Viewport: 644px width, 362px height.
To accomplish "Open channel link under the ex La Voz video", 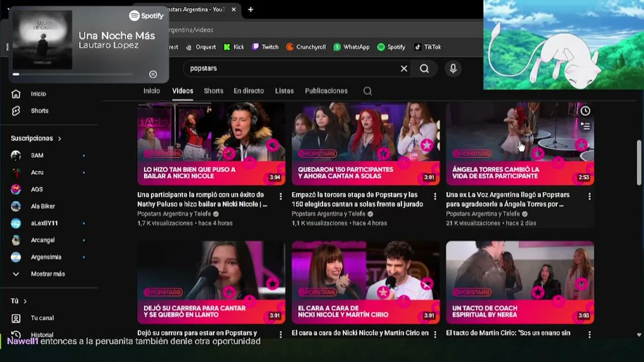I will [x=483, y=214].
